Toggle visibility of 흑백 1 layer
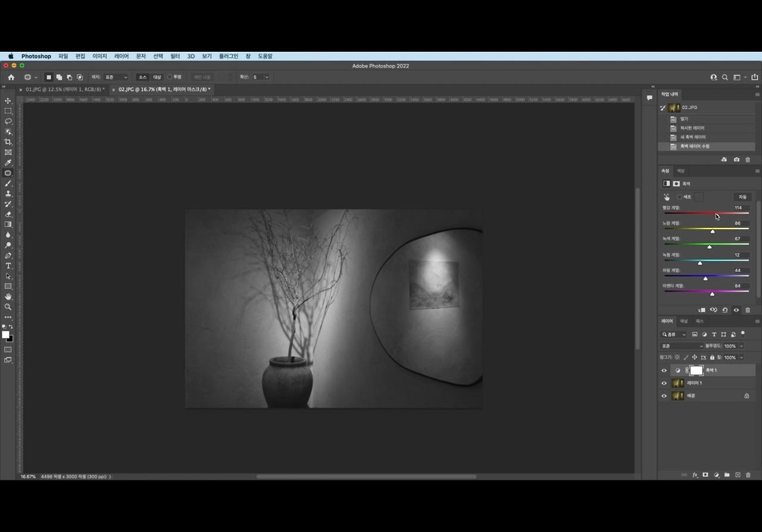 click(x=664, y=370)
